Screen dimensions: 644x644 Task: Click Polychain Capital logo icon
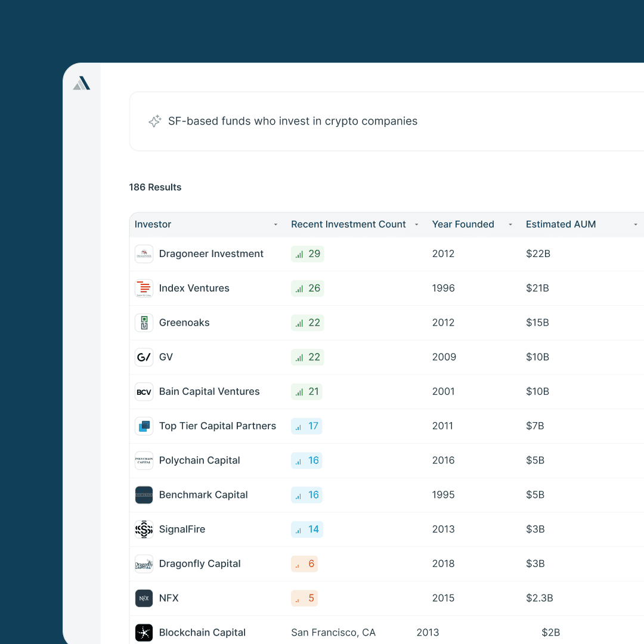(144, 460)
